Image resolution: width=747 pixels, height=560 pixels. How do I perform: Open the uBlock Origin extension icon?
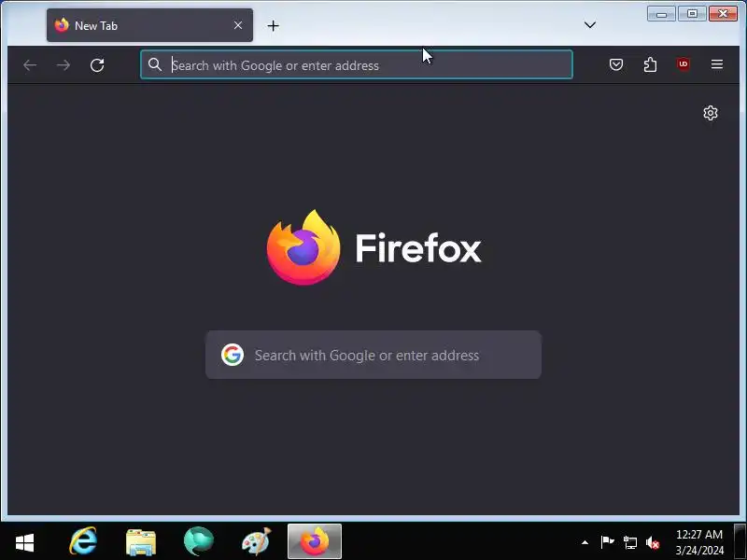point(684,64)
